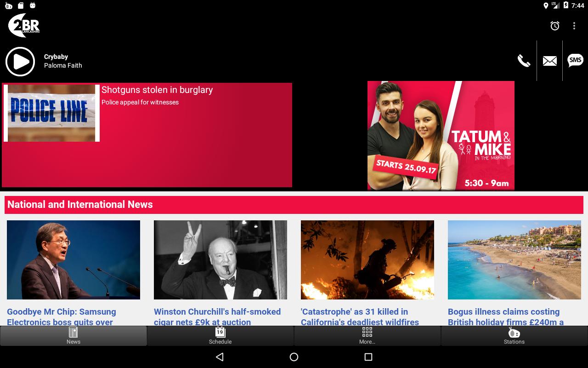
Task: Switch to the News tab
Action: (73, 336)
